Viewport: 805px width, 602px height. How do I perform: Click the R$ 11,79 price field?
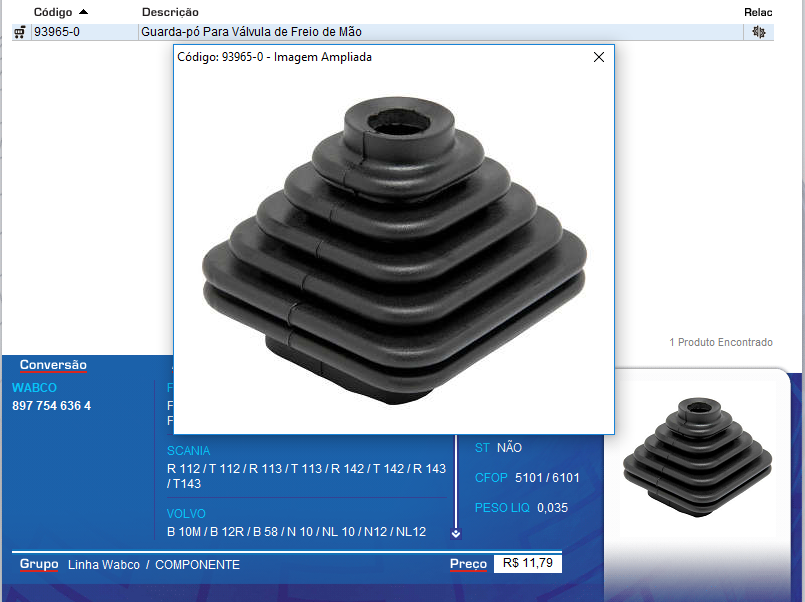pos(527,564)
